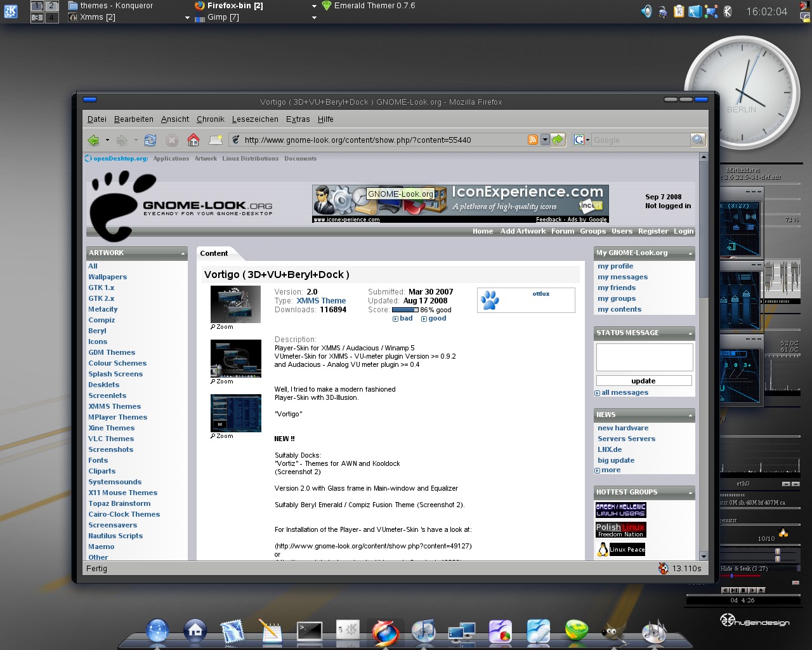The image size is (812, 650).
Task: Click the RSS feed icon in the address bar
Action: tap(533, 140)
